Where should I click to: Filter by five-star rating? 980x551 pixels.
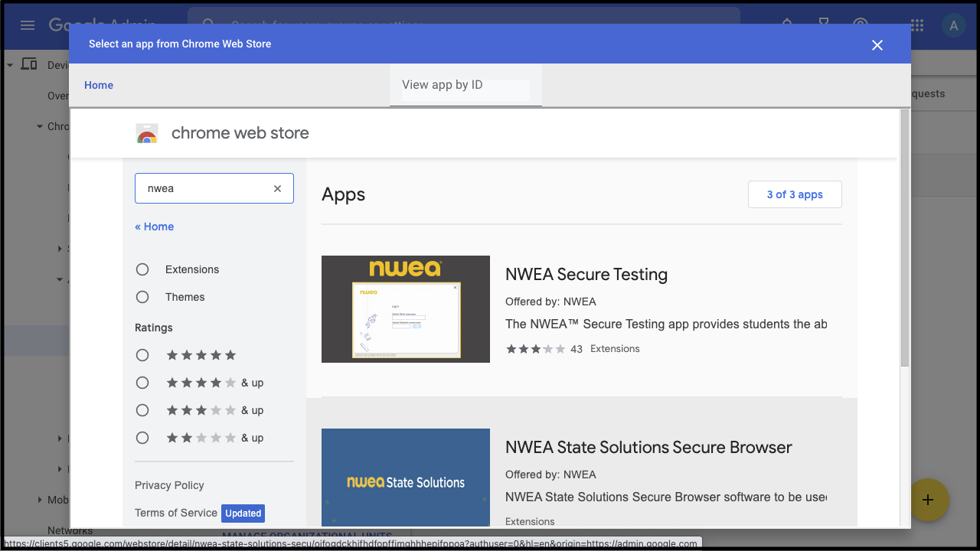coord(142,355)
